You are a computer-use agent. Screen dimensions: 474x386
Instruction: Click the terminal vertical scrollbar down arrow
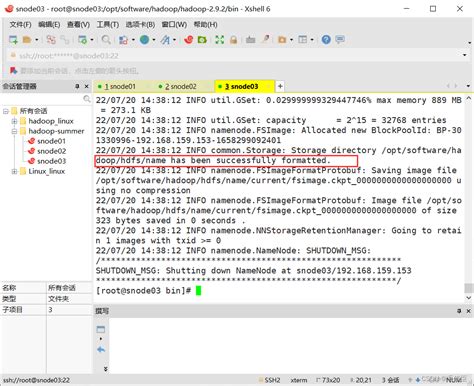click(469, 298)
